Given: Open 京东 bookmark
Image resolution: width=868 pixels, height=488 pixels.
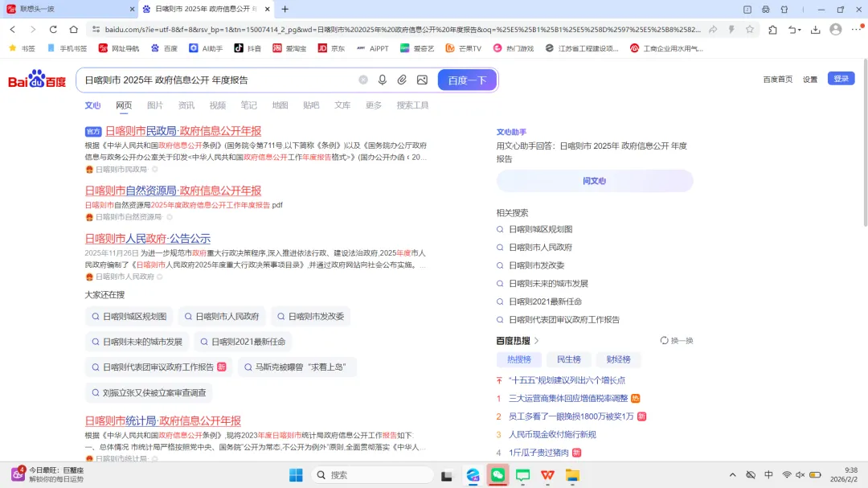Looking at the screenshot, I should (331, 48).
